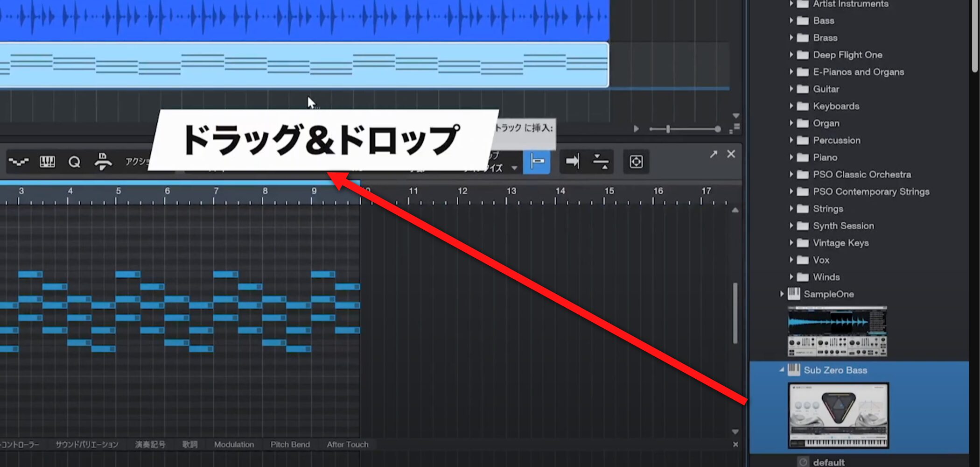980x467 pixels.
Task: Toggle the highlighted blue snap button
Action: point(537,162)
